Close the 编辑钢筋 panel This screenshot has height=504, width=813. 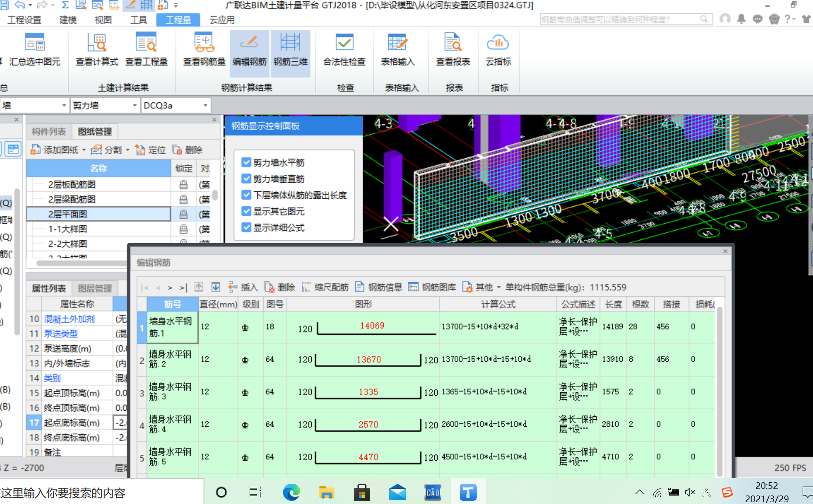[x=725, y=251]
